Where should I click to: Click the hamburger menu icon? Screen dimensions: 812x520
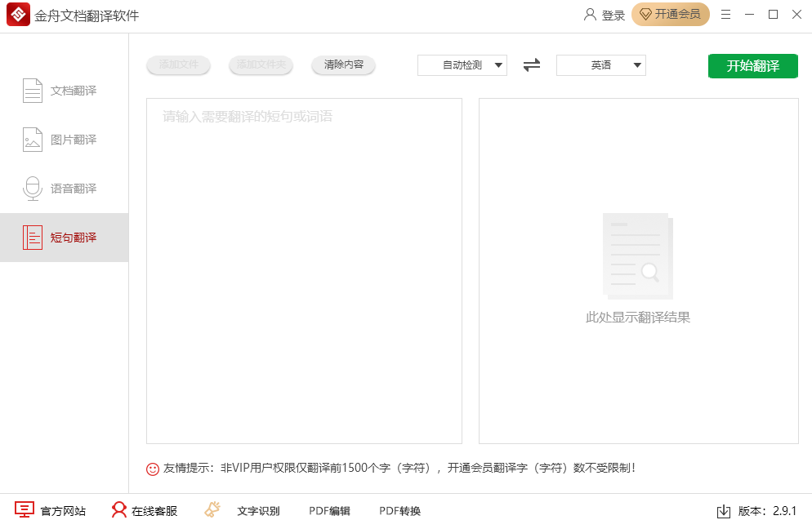click(x=725, y=14)
